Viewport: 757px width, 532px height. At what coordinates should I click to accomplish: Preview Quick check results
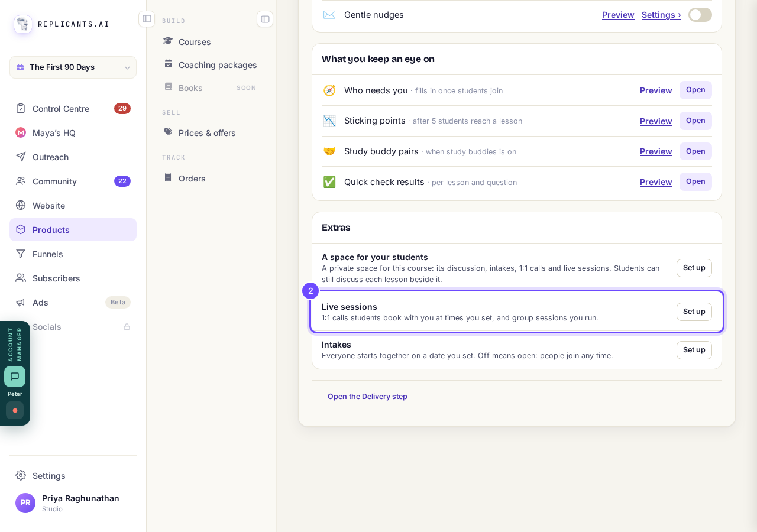coord(656,182)
